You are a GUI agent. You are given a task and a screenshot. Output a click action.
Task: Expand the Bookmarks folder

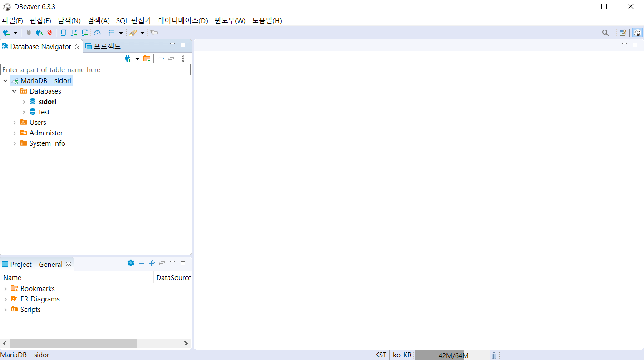5,289
